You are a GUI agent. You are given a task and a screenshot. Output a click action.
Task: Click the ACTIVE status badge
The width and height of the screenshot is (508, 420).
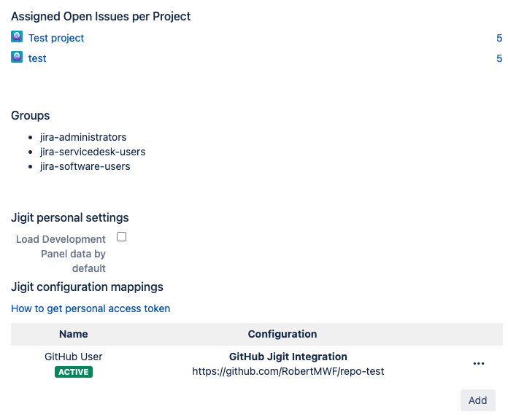click(74, 372)
